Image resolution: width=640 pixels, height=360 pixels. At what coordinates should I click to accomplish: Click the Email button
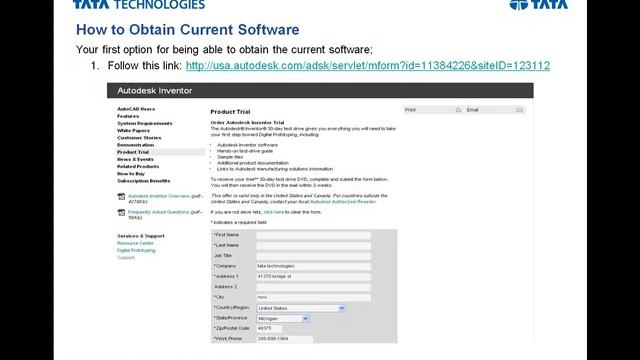point(495,110)
